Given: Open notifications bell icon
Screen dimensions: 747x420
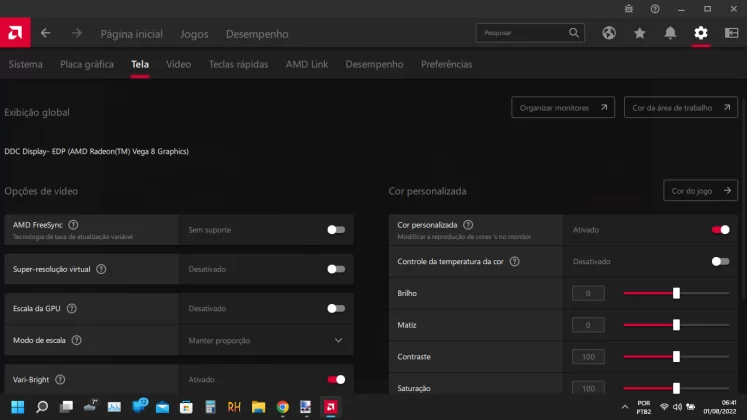Looking at the screenshot, I should 670,33.
